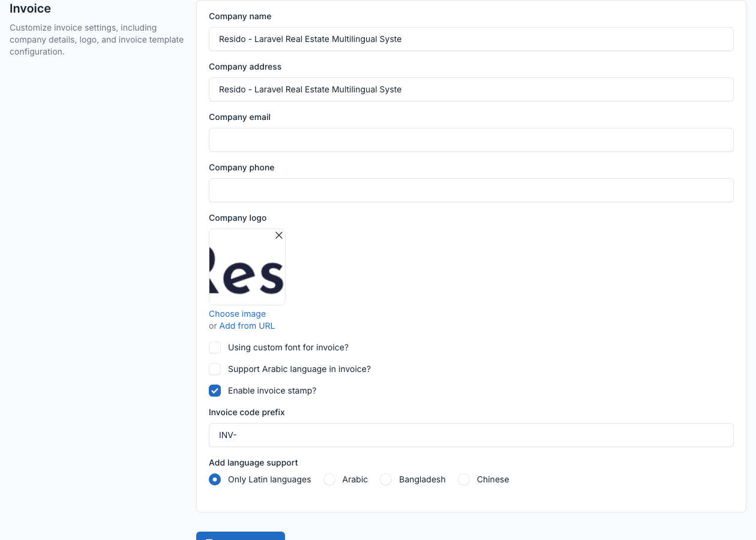Focus the Company name field
The height and width of the screenshot is (540, 756).
point(471,39)
